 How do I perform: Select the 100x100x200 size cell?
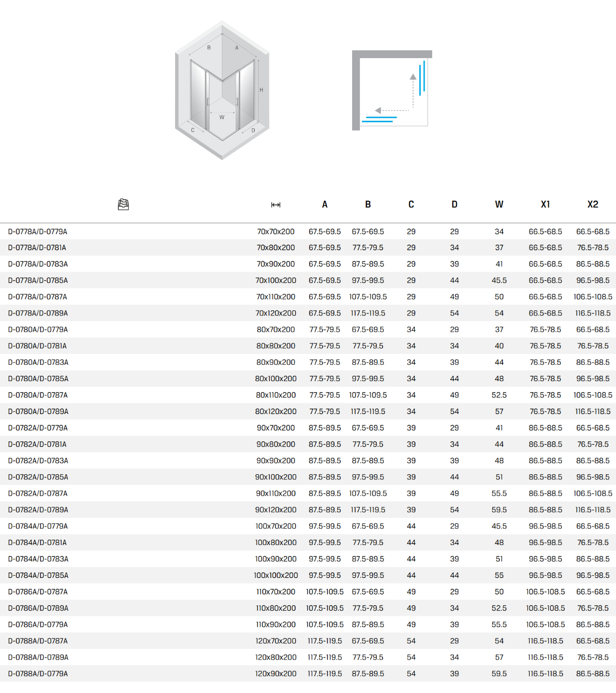[x=276, y=575]
